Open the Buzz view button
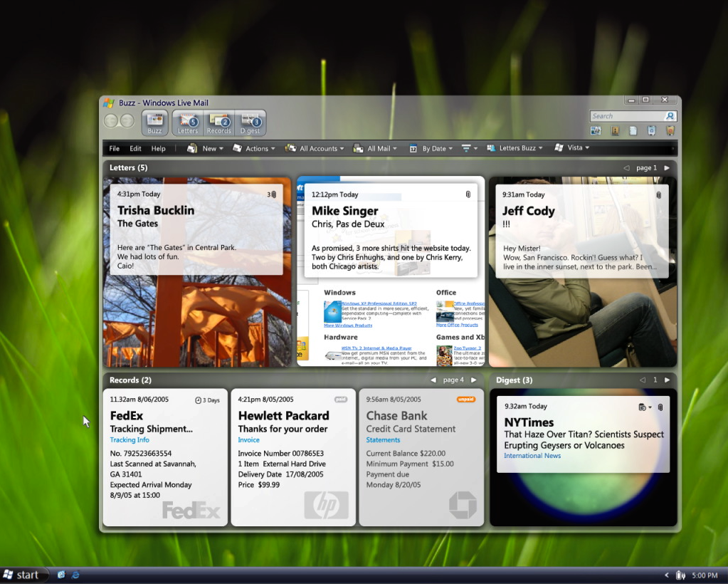The width and height of the screenshot is (728, 584). [x=154, y=123]
